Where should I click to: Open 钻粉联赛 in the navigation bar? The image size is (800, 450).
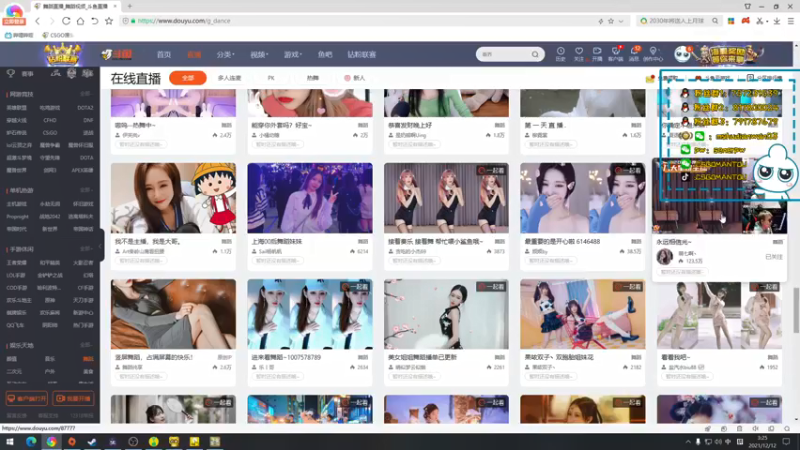[x=361, y=55]
